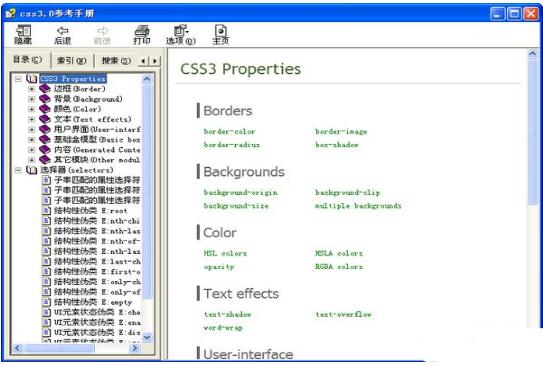Click the help app icon in title bar

[11, 14]
